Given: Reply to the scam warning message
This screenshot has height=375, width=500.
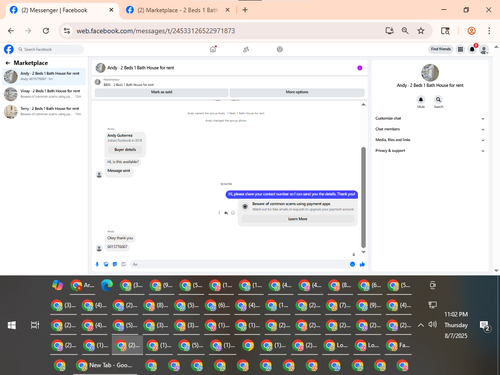Looking at the screenshot, I should click(226, 213).
